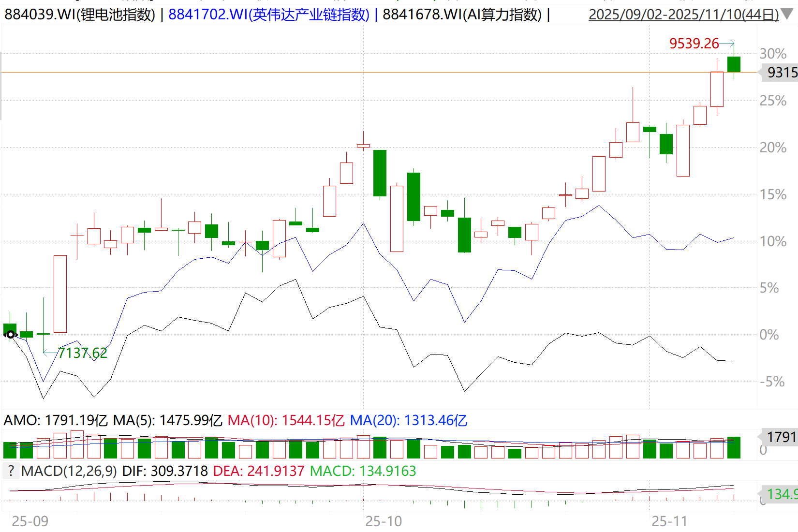Click the green 134.9 MACD axis tag
Screen dimensions: 798x532
coord(780,494)
